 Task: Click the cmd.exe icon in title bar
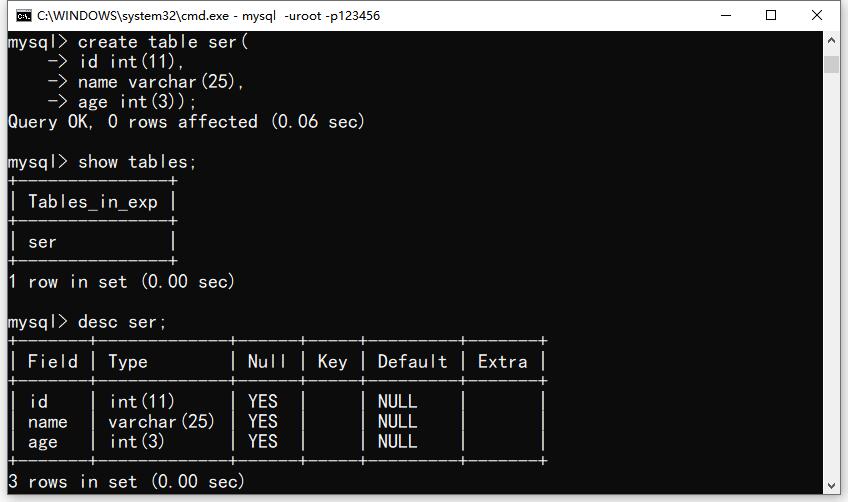[x=24, y=16]
